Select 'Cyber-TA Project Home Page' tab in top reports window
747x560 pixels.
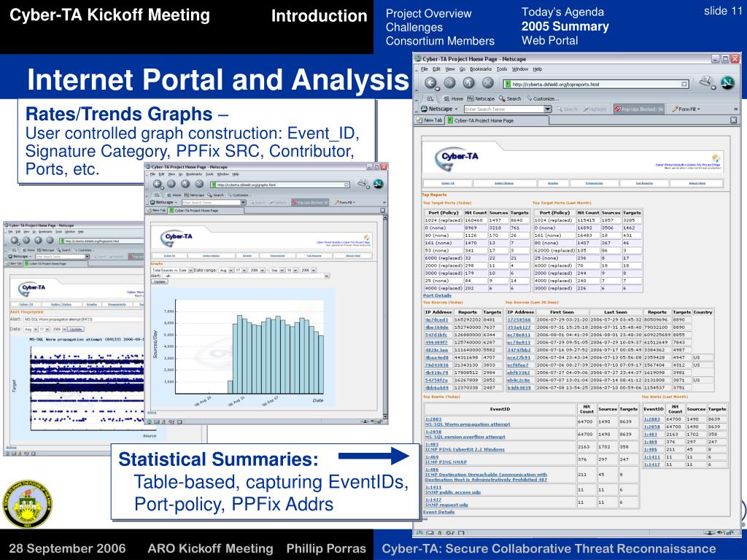coord(497,120)
